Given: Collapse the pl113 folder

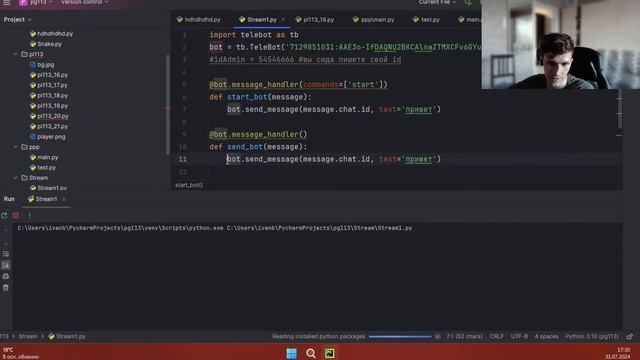Looking at the screenshot, I should pyautogui.click(x=16, y=54).
